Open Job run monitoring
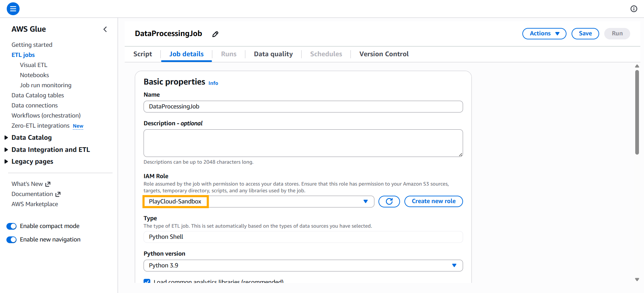Image resolution: width=644 pixels, height=293 pixels. (45, 85)
